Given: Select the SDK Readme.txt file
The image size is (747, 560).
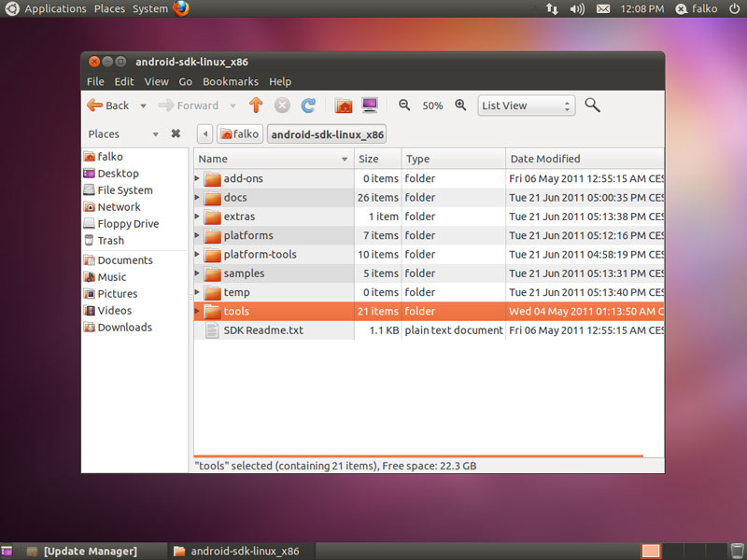Looking at the screenshot, I should (263, 330).
